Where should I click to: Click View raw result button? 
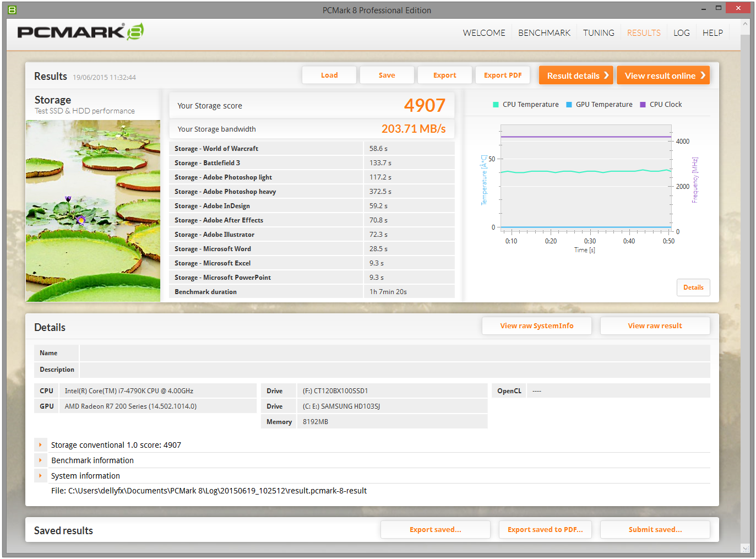[x=655, y=326]
